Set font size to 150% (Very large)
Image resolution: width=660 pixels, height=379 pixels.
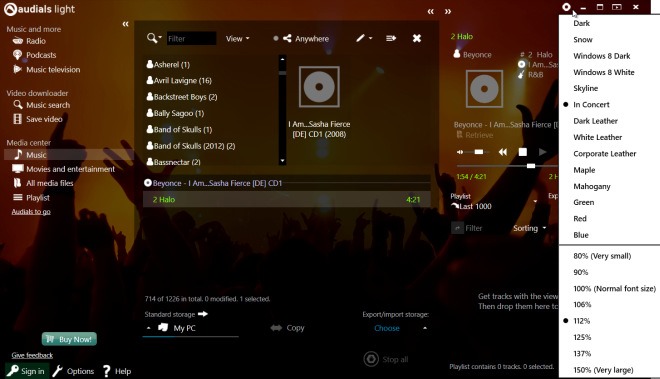pos(603,370)
